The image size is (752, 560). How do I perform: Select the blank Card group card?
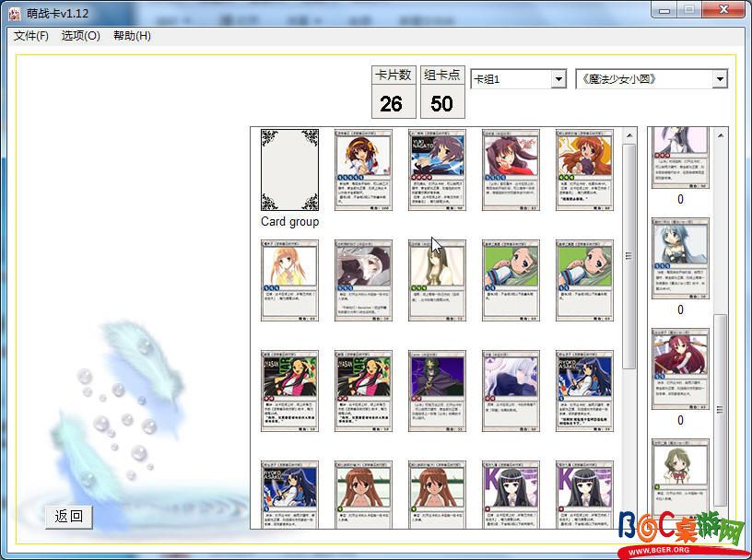pyautogui.click(x=289, y=169)
